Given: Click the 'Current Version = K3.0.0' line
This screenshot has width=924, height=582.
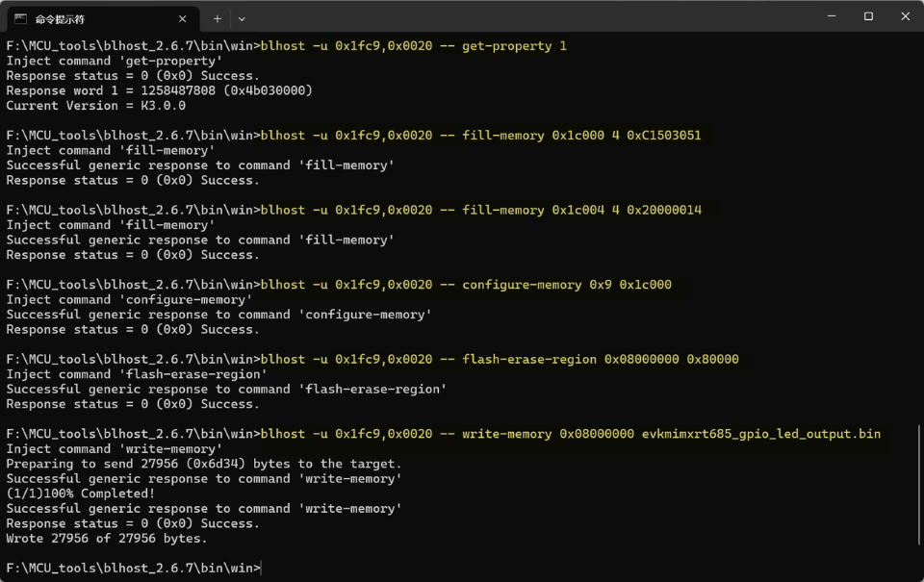Looking at the screenshot, I should (x=96, y=106).
